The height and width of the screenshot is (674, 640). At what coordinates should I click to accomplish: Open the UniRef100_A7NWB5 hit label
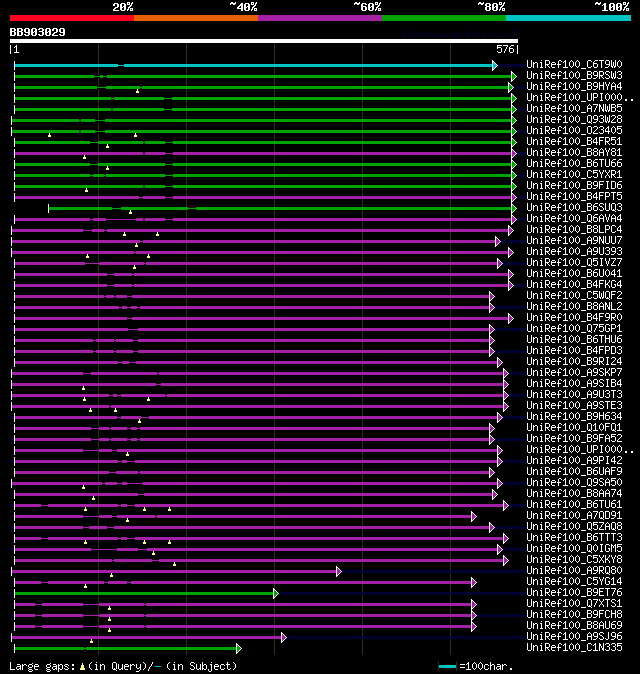[x=574, y=108]
